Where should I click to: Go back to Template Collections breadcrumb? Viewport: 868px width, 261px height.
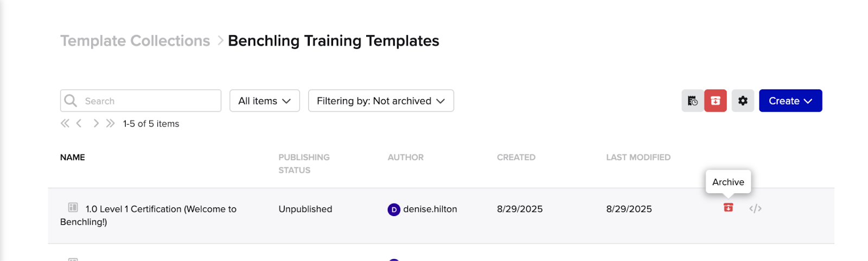135,41
